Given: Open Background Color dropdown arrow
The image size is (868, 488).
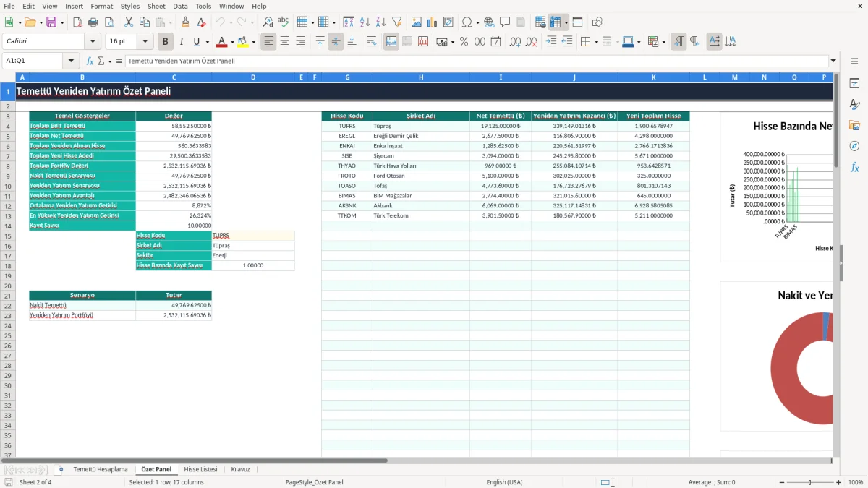Looking at the screenshot, I should pos(253,42).
